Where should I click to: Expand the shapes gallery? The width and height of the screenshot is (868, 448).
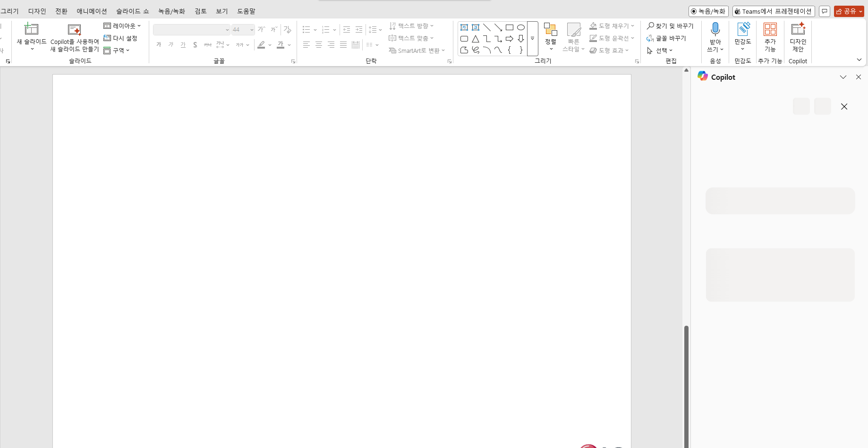(533, 39)
